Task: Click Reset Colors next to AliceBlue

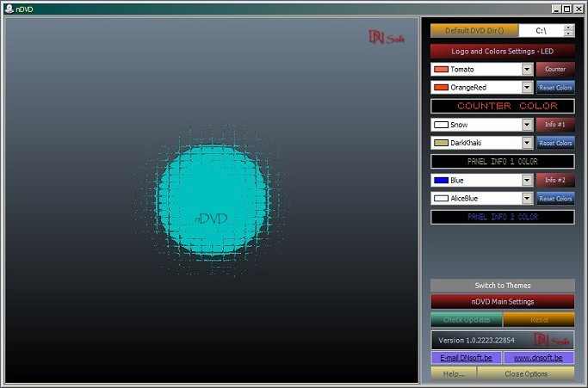Action: tap(555, 199)
